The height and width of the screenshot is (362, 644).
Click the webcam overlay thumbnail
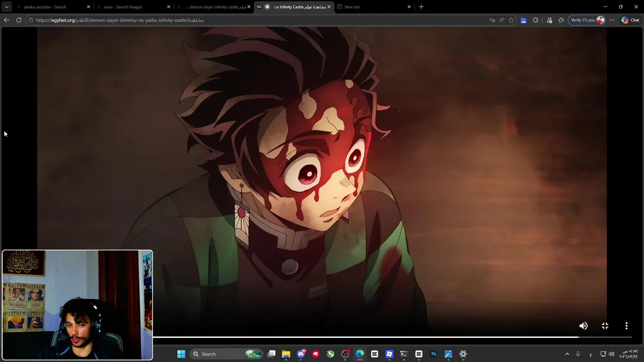click(77, 305)
